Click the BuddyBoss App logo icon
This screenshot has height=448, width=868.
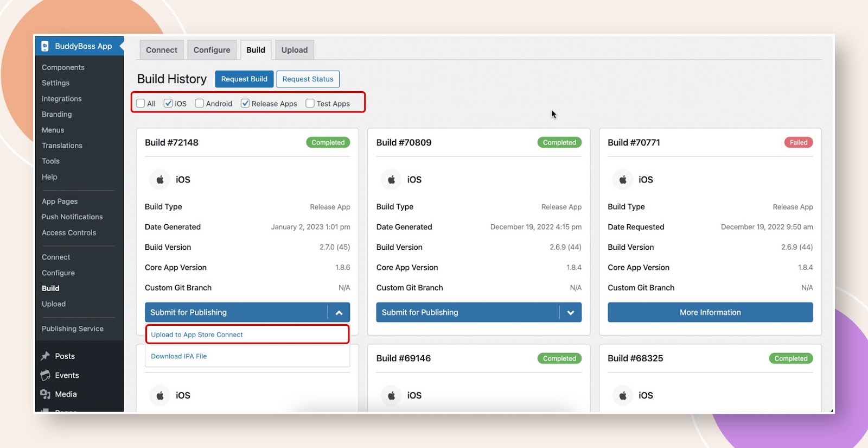tap(45, 46)
